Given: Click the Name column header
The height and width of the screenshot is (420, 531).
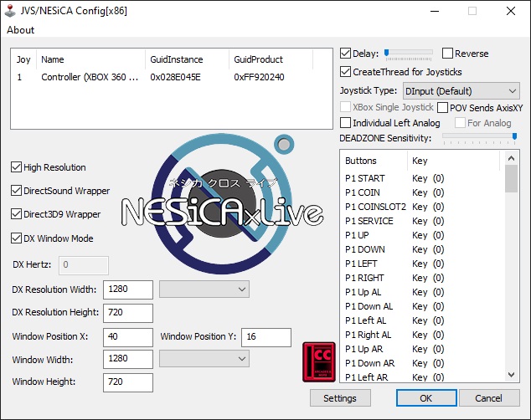Looking at the screenshot, I should point(90,59).
